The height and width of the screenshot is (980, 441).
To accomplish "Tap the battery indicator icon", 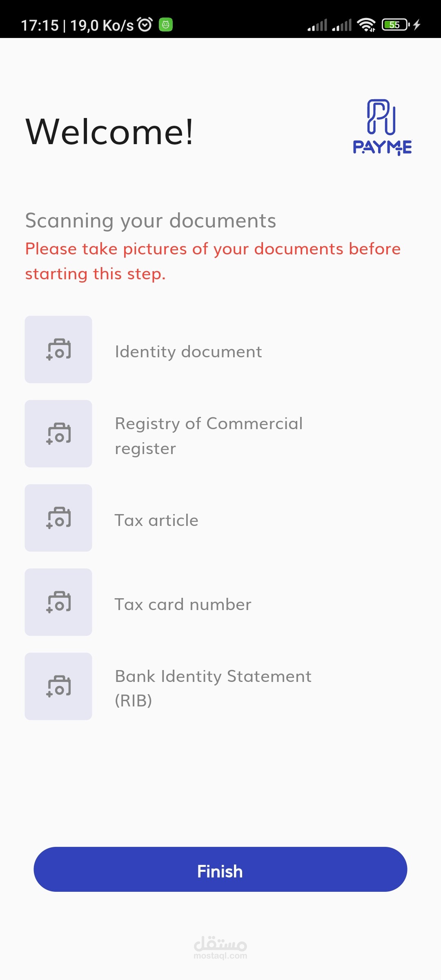I will click(x=395, y=25).
